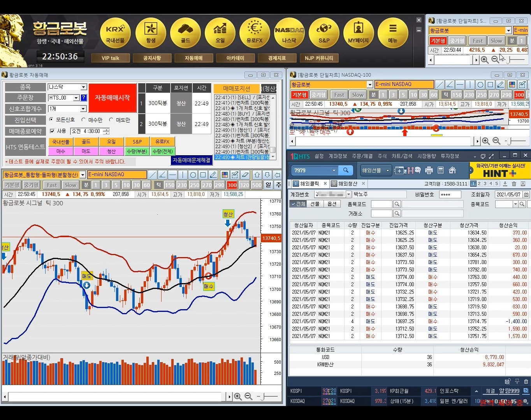Click red 자동매매시작 button
This screenshot has width=531, height=420.
(113, 98)
